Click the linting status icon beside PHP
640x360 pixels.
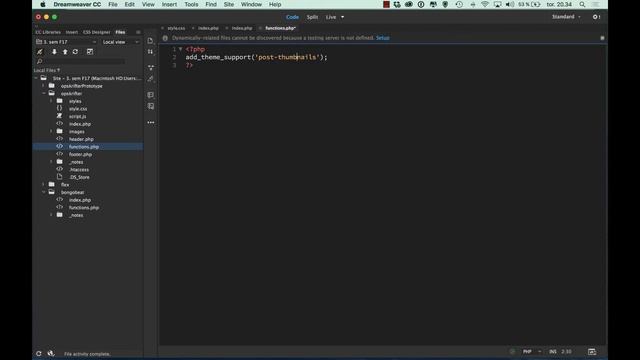point(512,351)
